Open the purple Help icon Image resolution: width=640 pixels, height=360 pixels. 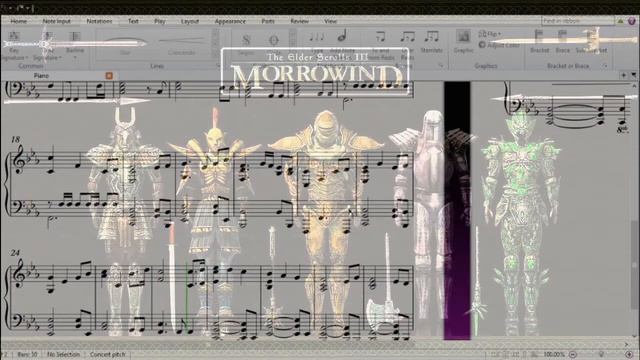(x=632, y=21)
